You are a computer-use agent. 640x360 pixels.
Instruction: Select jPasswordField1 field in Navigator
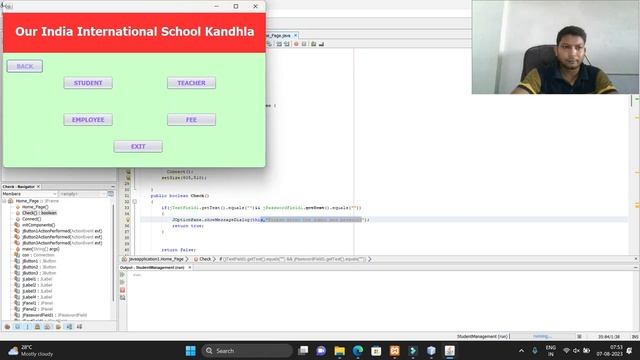pos(54,315)
